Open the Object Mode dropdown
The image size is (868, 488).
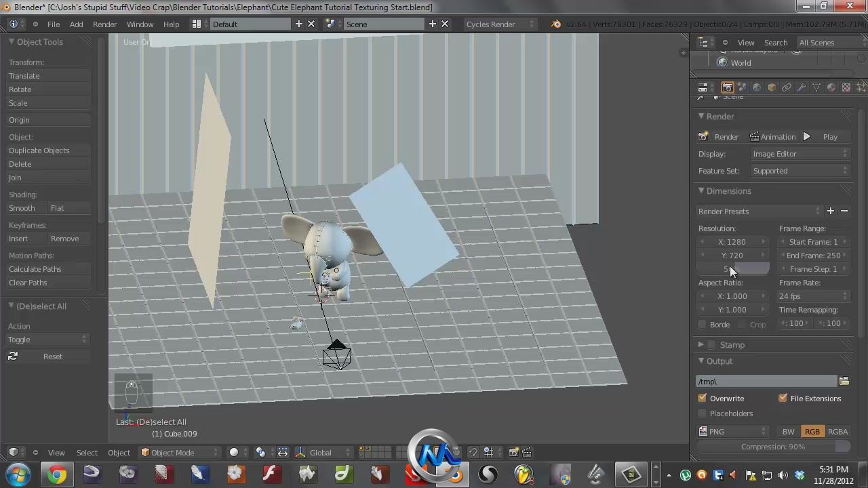pos(180,452)
